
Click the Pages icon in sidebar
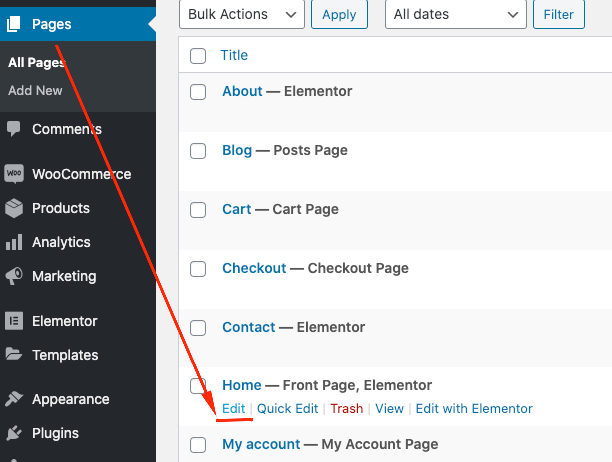click(x=14, y=23)
